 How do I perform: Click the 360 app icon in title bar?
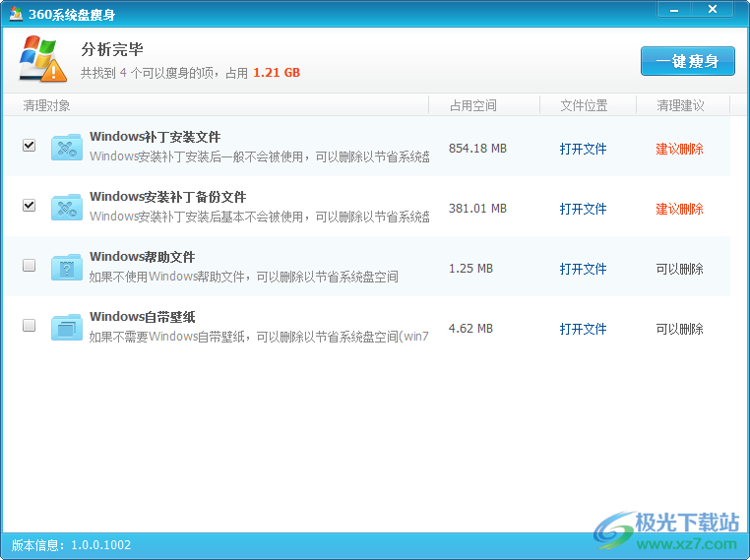point(16,13)
